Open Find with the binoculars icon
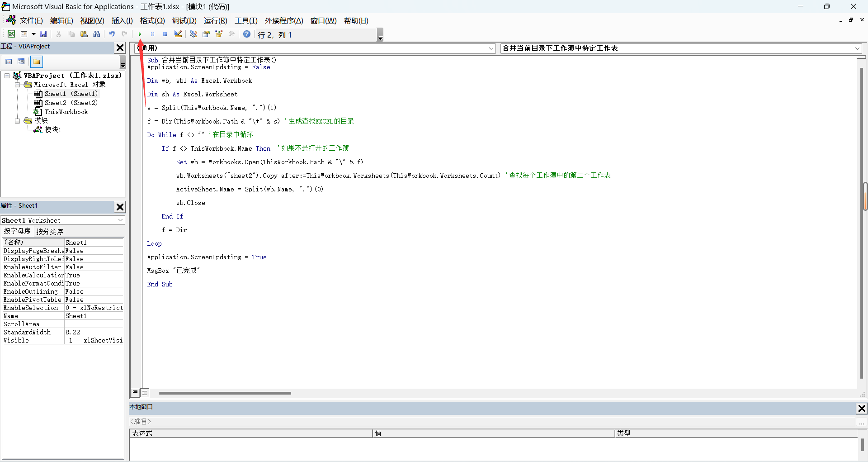Viewport: 868px width, 462px height. coord(97,34)
